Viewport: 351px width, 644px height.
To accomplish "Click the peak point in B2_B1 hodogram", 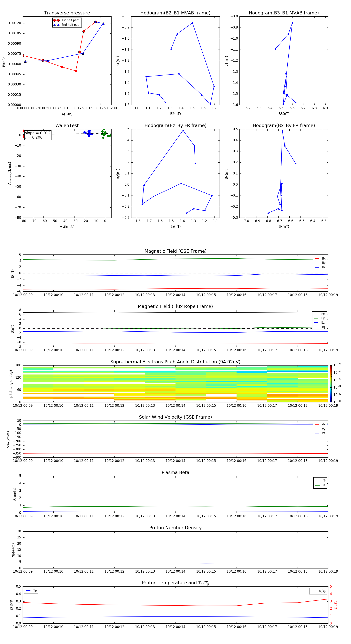I will [x=192, y=23].
